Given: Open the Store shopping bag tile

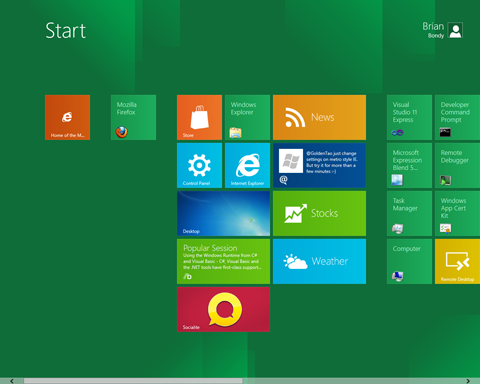Looking at the screenshot, I should 199,117.
